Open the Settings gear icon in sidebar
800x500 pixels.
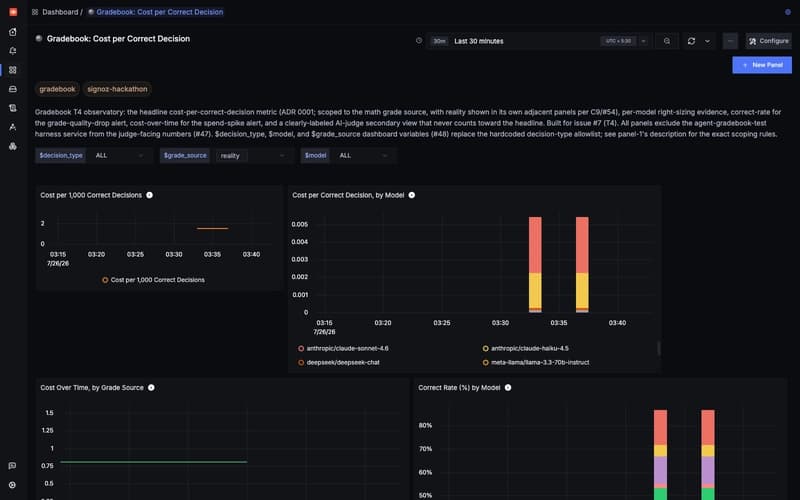(x=13, y=485)
